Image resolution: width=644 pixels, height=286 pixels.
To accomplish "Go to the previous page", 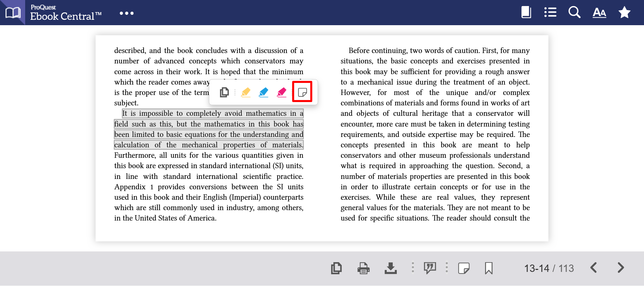I will coord(594,268).
